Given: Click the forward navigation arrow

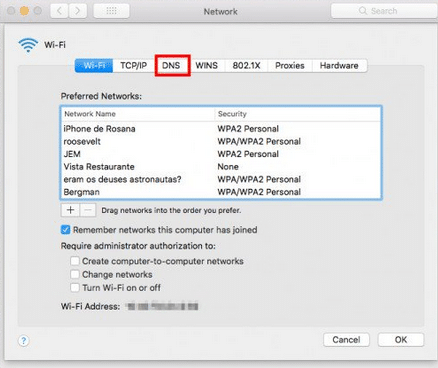Looking at the screenshot, I should [78, 11].
